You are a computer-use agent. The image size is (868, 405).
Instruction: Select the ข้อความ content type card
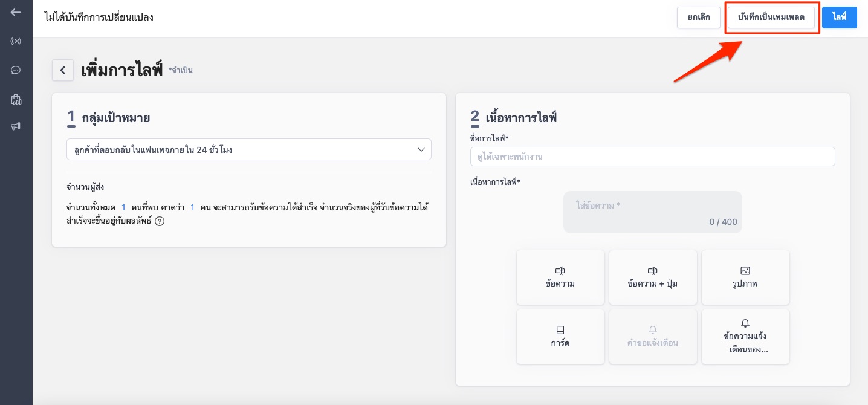coord(560,277)
